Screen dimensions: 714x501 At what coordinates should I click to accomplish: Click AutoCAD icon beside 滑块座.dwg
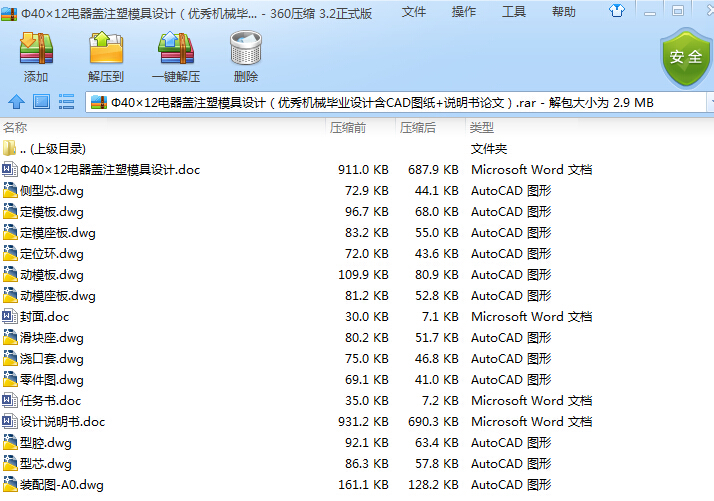(10, 337)
